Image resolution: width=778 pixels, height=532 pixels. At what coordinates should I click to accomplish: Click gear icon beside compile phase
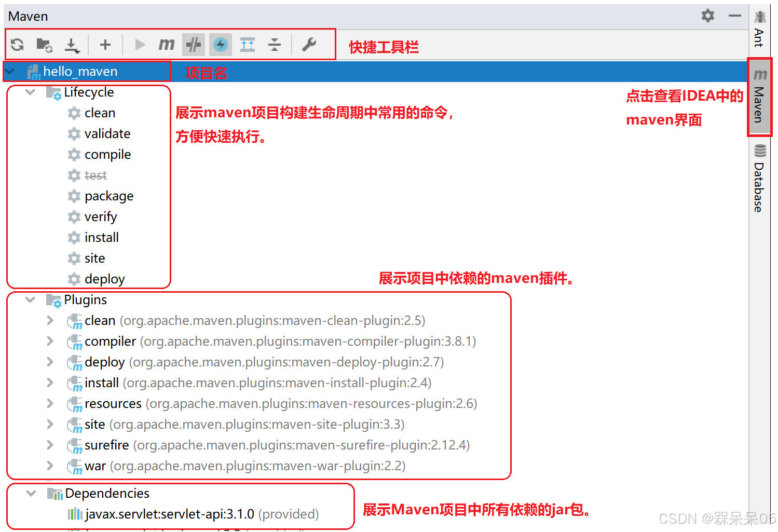[x=74, y=154]
